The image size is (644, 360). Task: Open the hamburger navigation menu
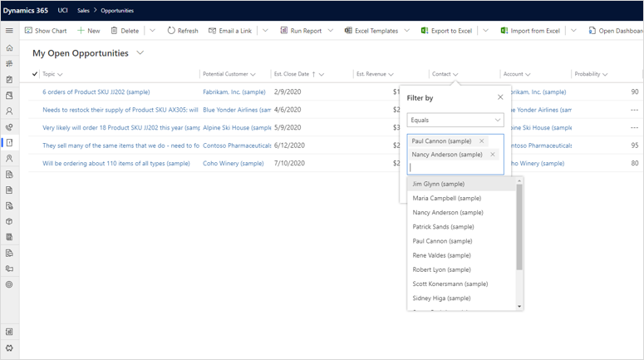(9, 31)
